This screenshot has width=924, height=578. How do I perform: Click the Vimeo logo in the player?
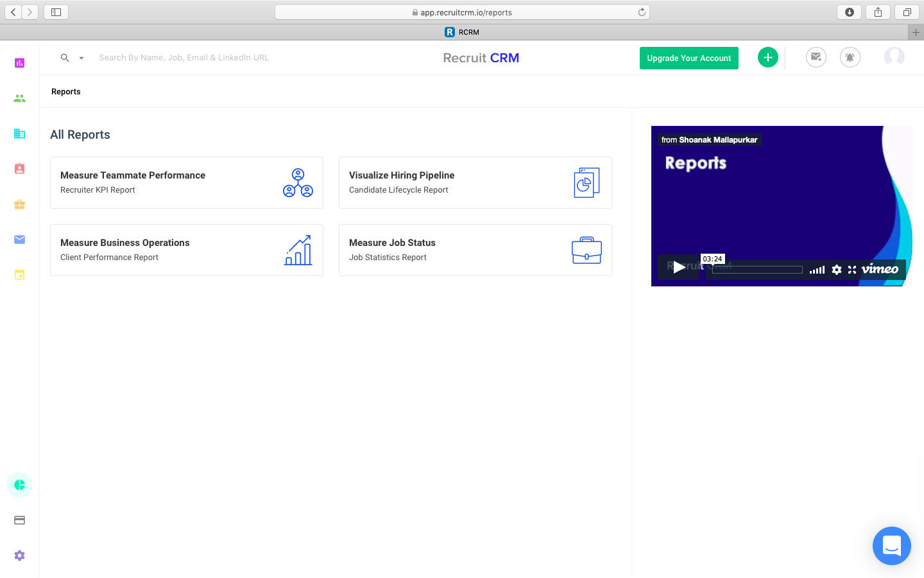[880, 269]
